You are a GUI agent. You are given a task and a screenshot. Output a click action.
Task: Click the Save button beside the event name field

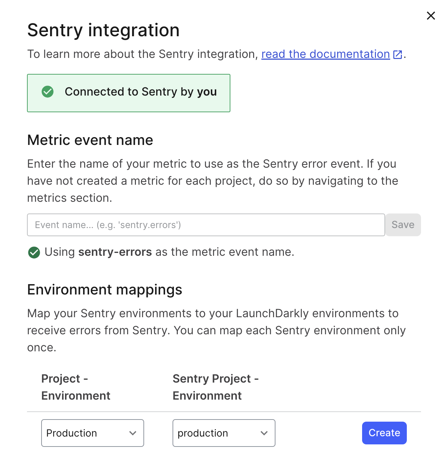click(403, 225)
